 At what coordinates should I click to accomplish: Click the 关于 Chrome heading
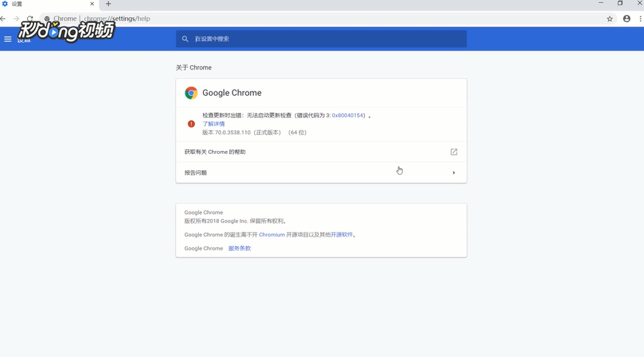pos(193,67)
